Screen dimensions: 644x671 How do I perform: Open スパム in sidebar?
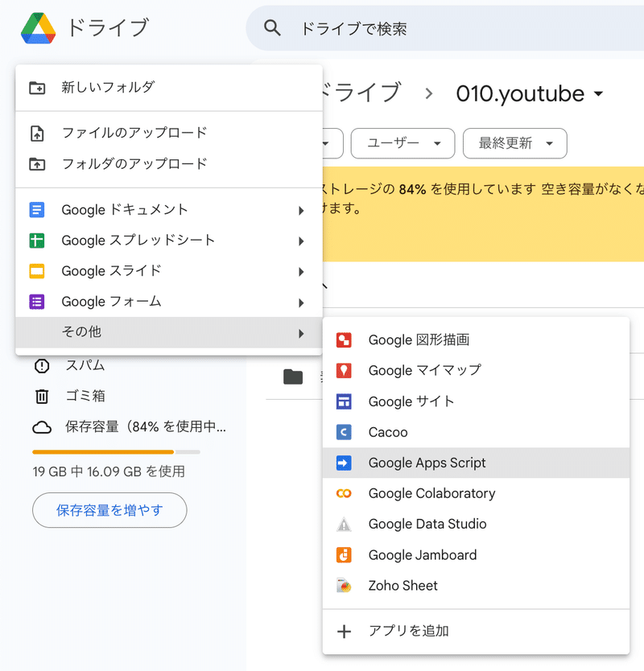(x=85, y=365)
